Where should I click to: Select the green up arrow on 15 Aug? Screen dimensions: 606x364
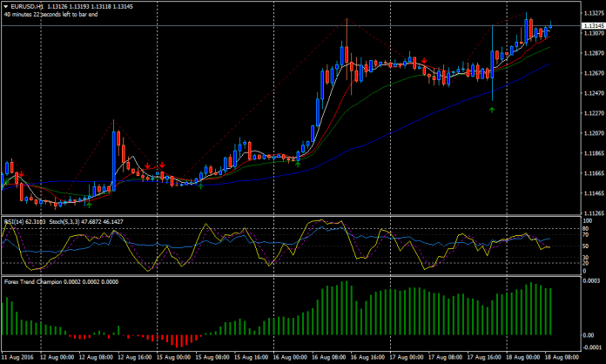coord(201,185)
